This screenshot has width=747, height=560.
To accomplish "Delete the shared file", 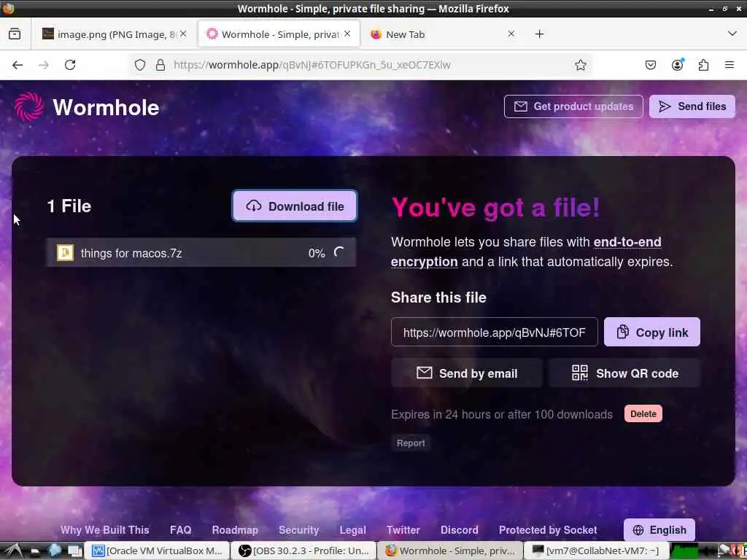I will 643,414.
